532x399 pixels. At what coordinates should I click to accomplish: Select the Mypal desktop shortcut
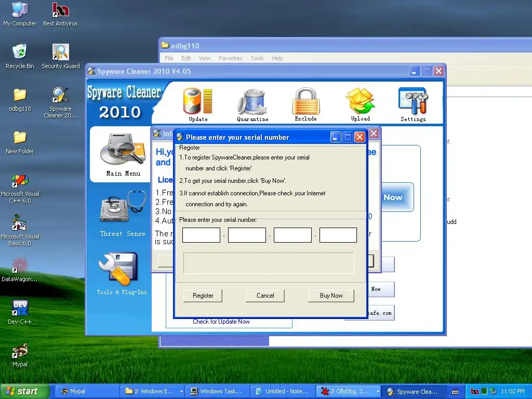(20, 355)
